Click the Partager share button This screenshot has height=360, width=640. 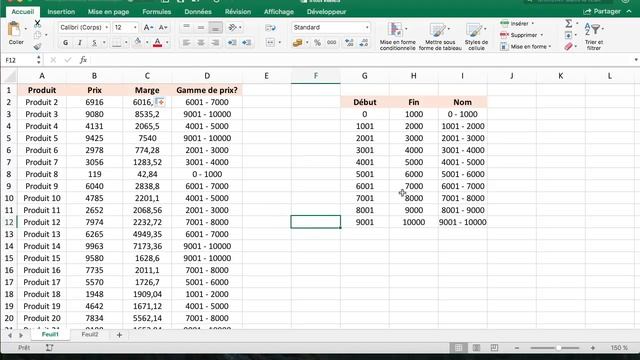[x=603, y=11]
